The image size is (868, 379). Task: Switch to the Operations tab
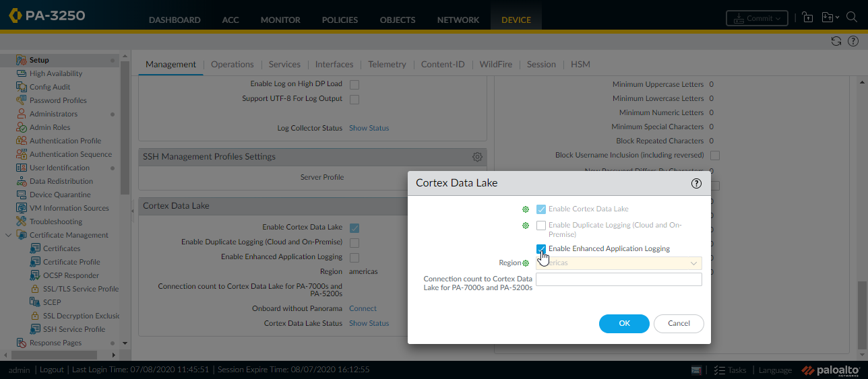[x=232, y=65]
